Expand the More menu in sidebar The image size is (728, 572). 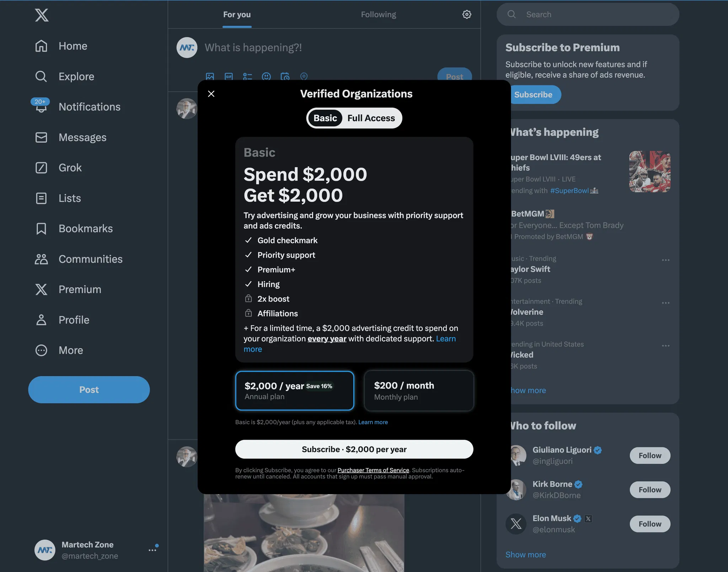[x=59, y=350]
